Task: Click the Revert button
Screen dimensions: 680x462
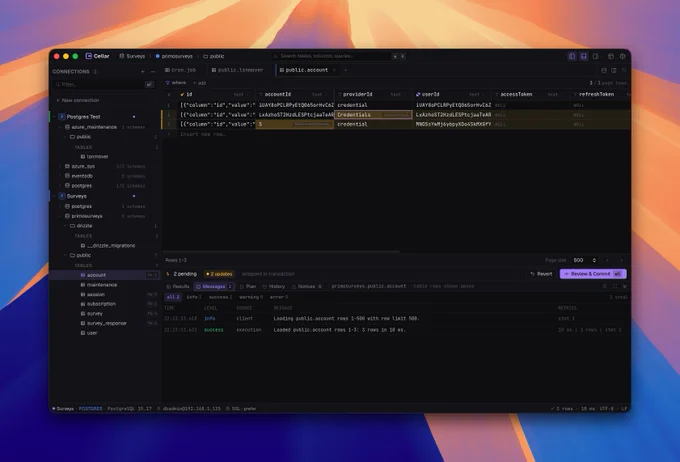Action: (541, 274)
